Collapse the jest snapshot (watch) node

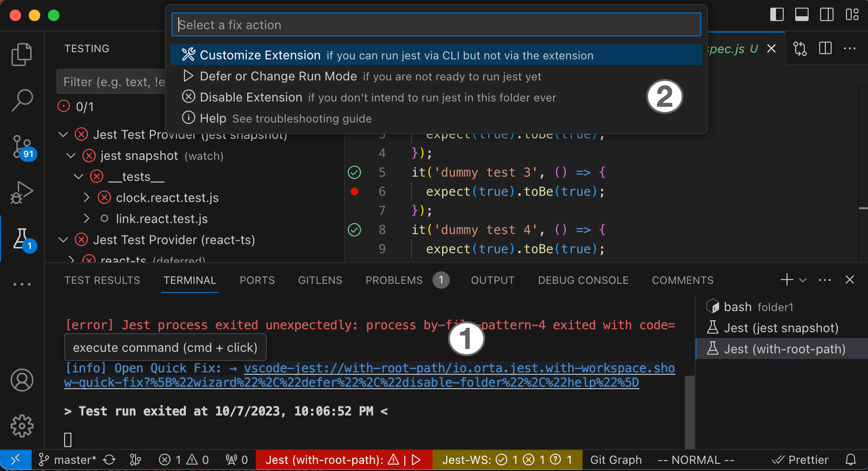tap(71, 156)
